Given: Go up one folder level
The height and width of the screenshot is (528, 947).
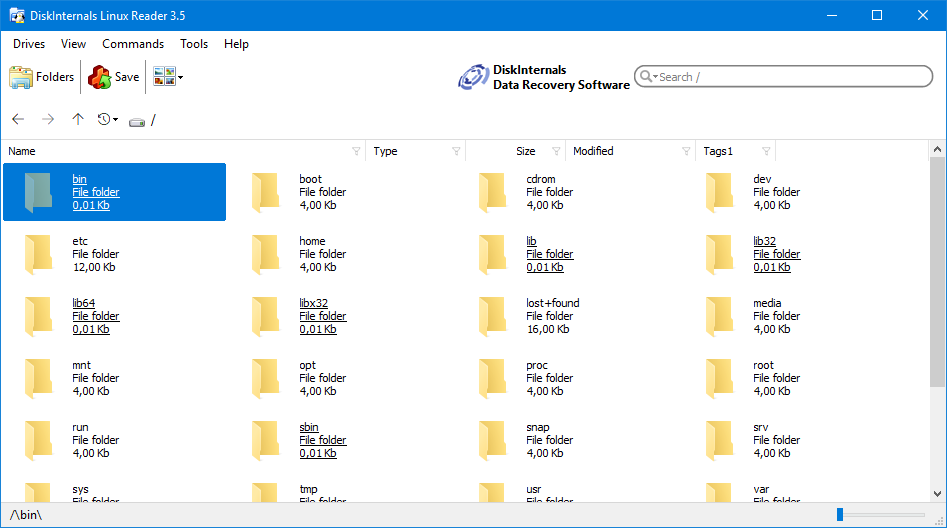Looking at the screenshot, I should (x=77, y=119).
